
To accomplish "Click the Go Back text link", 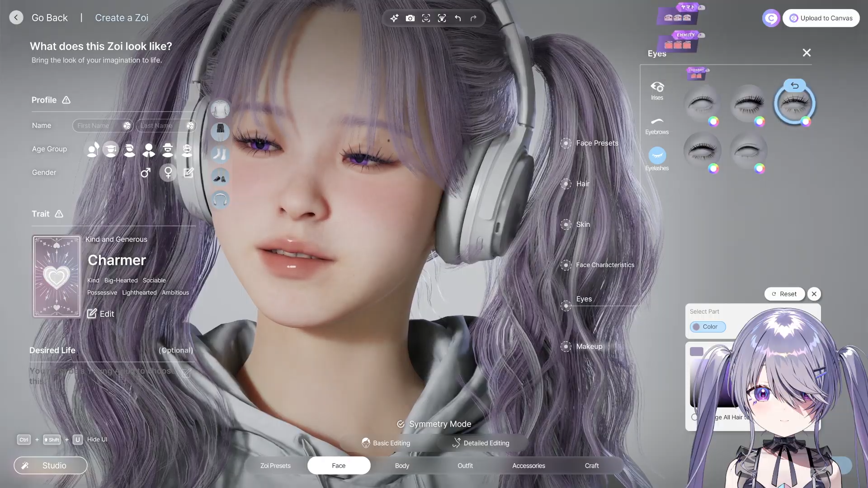I will point(49,18).
